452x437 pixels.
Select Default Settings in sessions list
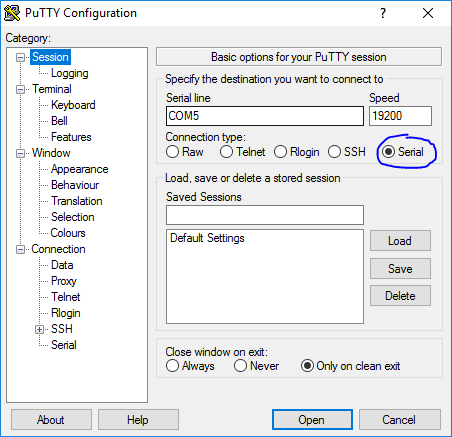coord(207,238)
